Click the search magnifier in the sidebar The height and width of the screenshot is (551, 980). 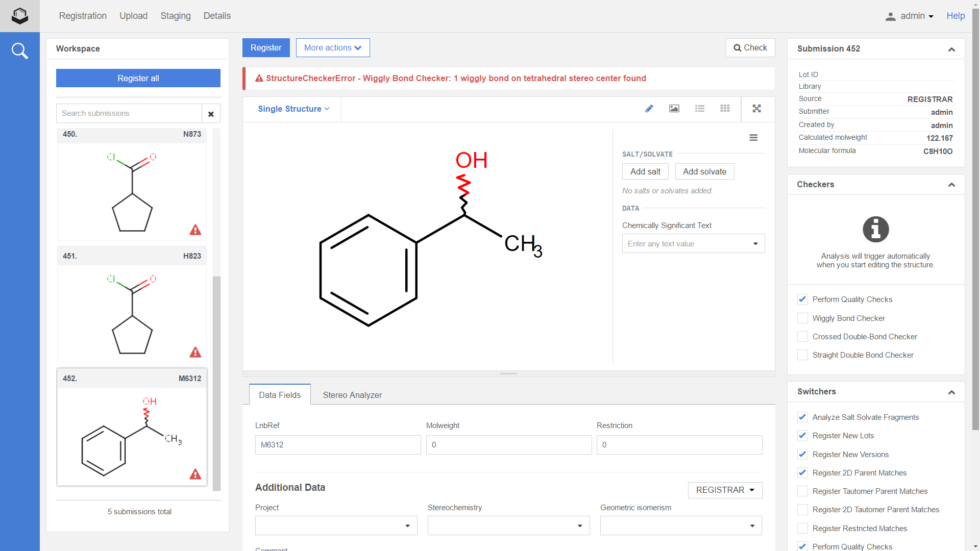click(19, 51)
